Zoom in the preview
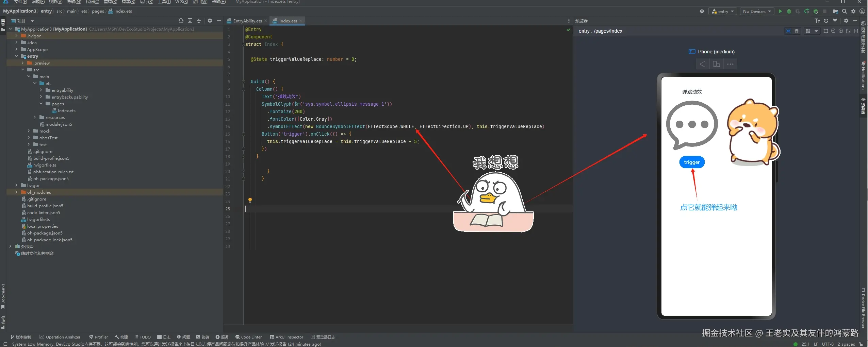The height and width of the screenshot is (347, 868). click(841, 31)
